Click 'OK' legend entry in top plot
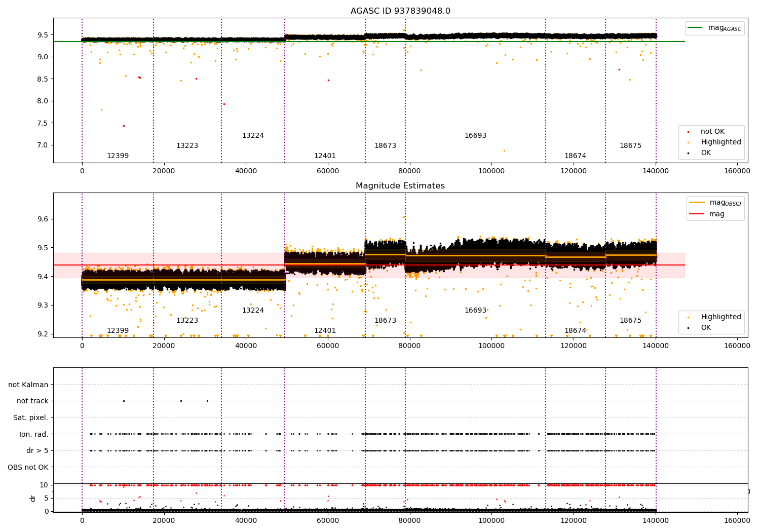 click(x=706, y=153)
